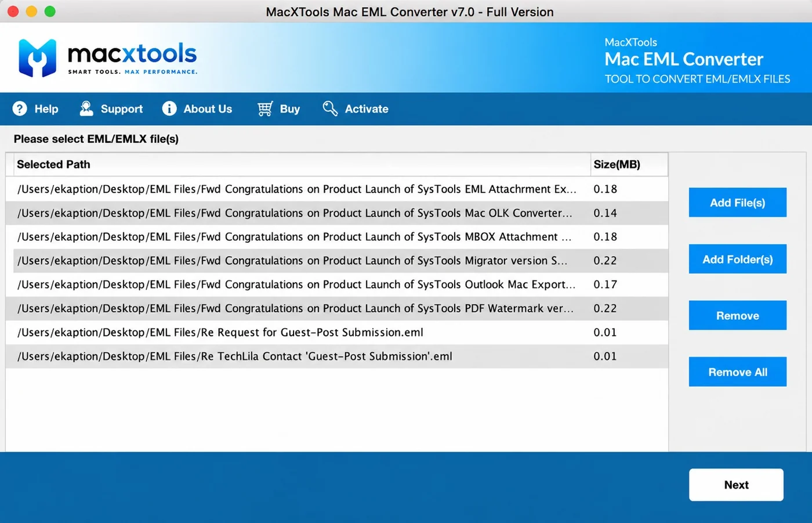Select the SysTools Outlook Mac Export file row
The width and height of the screenshot is (812, 523).
[337, 284]
